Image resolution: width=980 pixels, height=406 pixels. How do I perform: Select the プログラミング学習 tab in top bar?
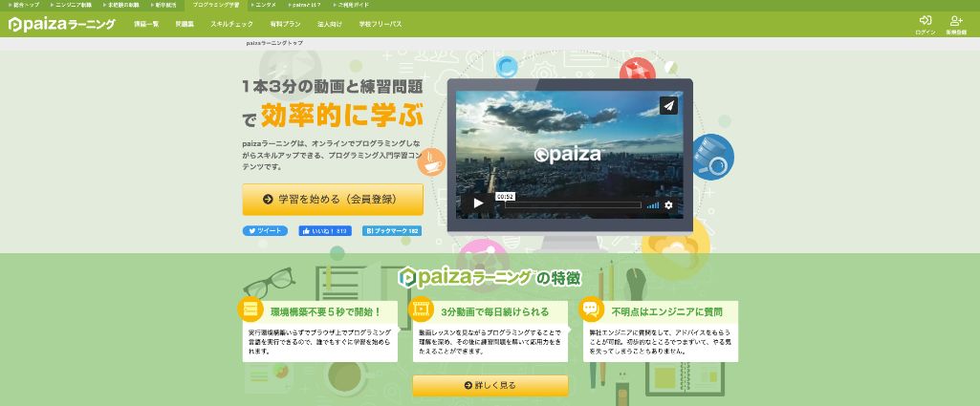(x=216, y=5)
